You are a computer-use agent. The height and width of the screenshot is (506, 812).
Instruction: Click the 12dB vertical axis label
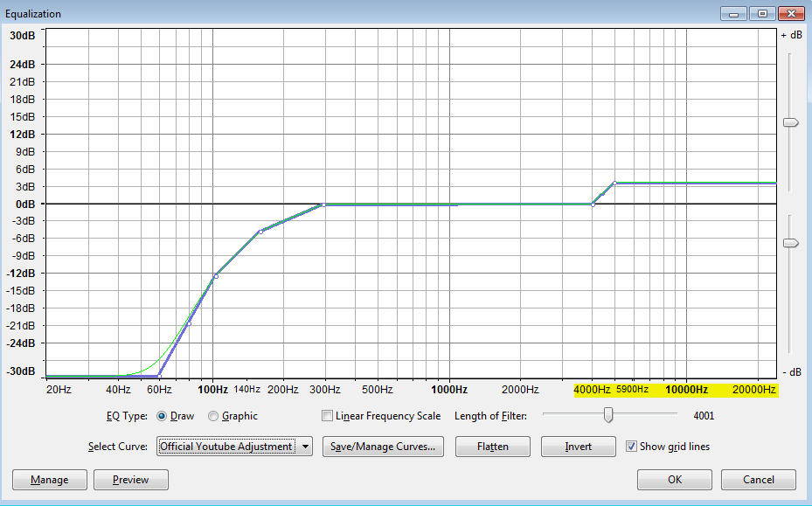(x=22, y=134)
